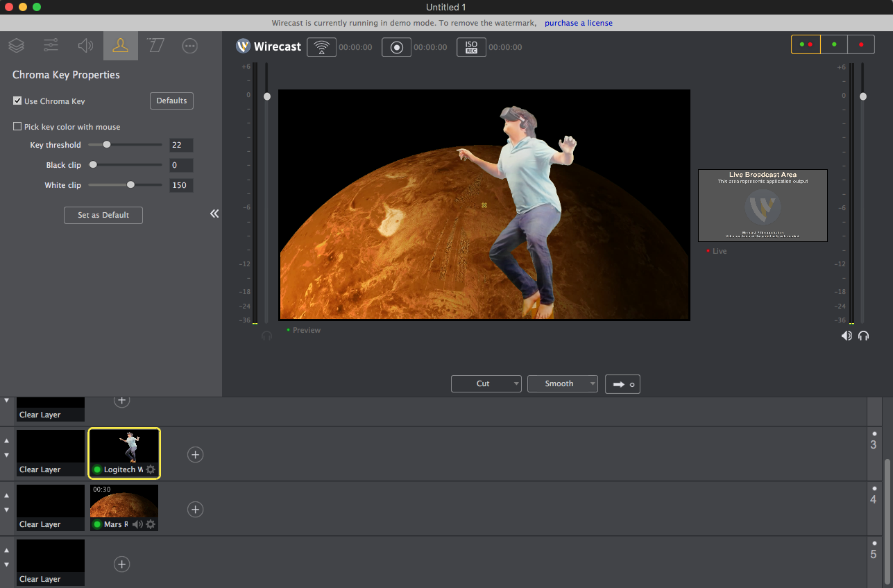
Task: Select the live-only layout button
Action: (x=861, y=44)
